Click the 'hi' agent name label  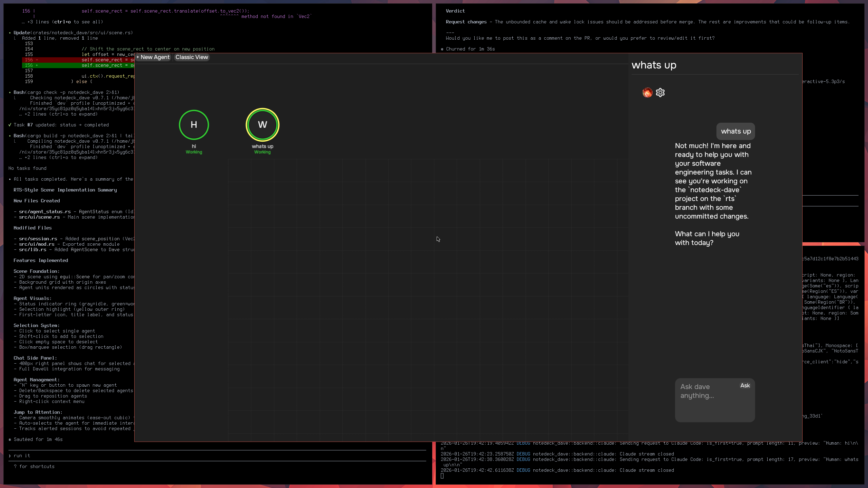194,146
